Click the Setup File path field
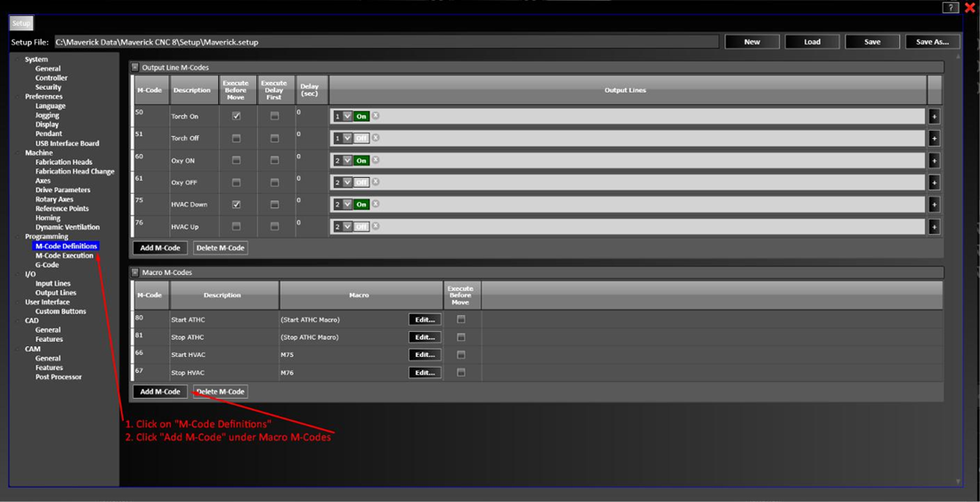The width and height of the screenshot is (980, 502). 385,43
